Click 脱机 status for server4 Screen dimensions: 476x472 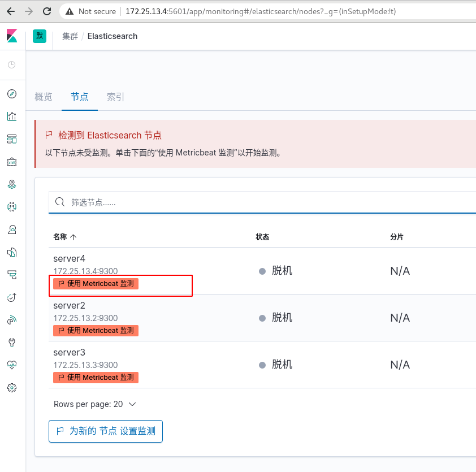(x=282, y=271)
